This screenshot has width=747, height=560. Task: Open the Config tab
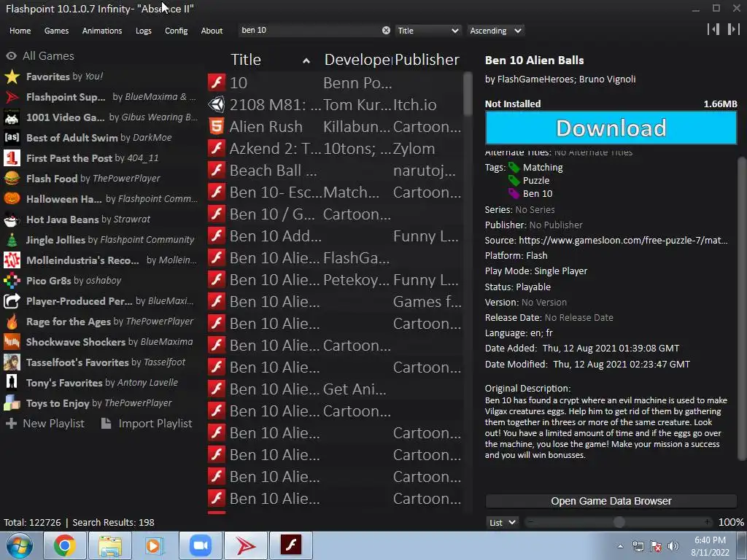(x=177, y=31)
